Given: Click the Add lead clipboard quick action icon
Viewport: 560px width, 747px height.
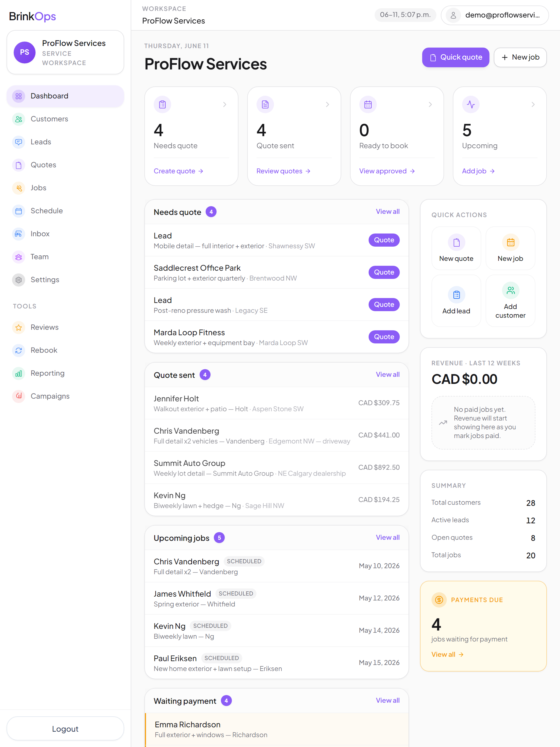Looking at the screenshot, I should (456, 295).
